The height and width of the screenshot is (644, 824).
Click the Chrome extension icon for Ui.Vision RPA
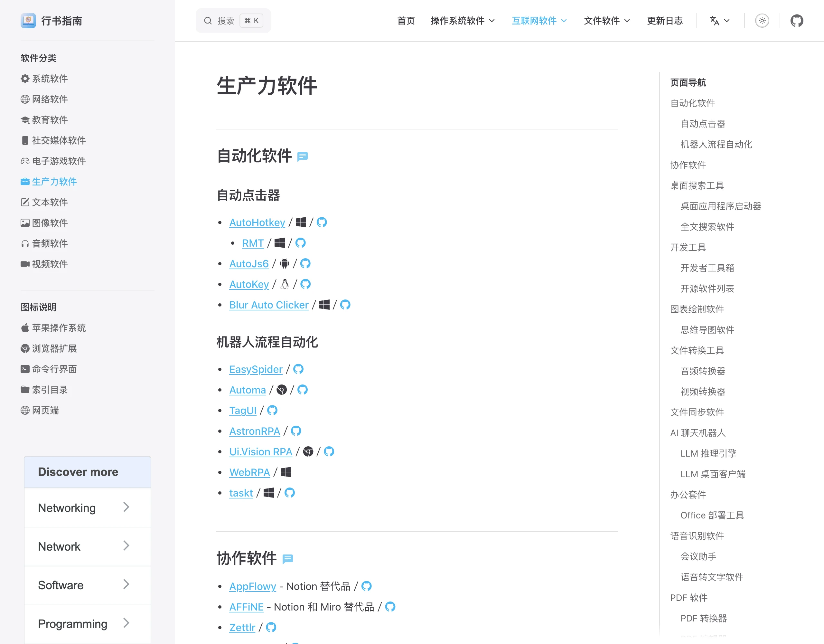click(308, 451)
